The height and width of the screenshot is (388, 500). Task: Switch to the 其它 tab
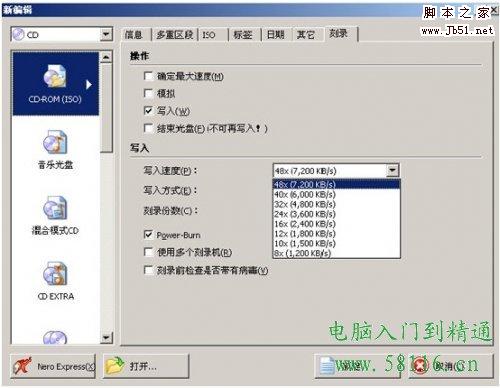[307, 34]
